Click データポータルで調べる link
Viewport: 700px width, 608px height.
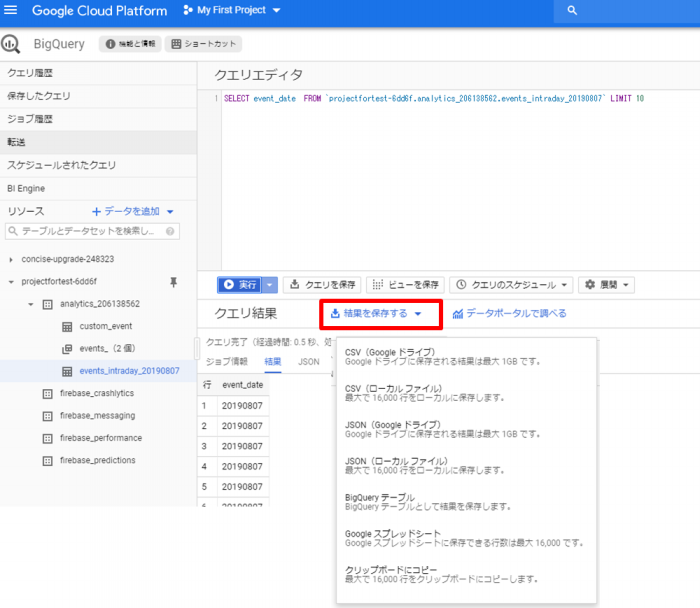(509, 314)
